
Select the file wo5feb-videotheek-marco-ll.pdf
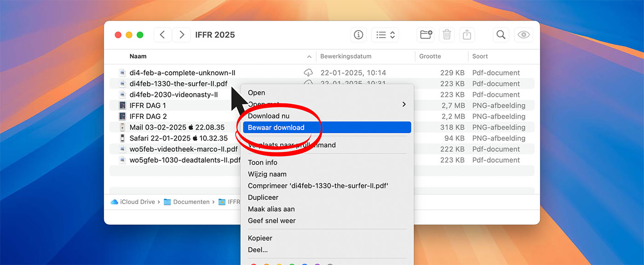click(183, 149)
